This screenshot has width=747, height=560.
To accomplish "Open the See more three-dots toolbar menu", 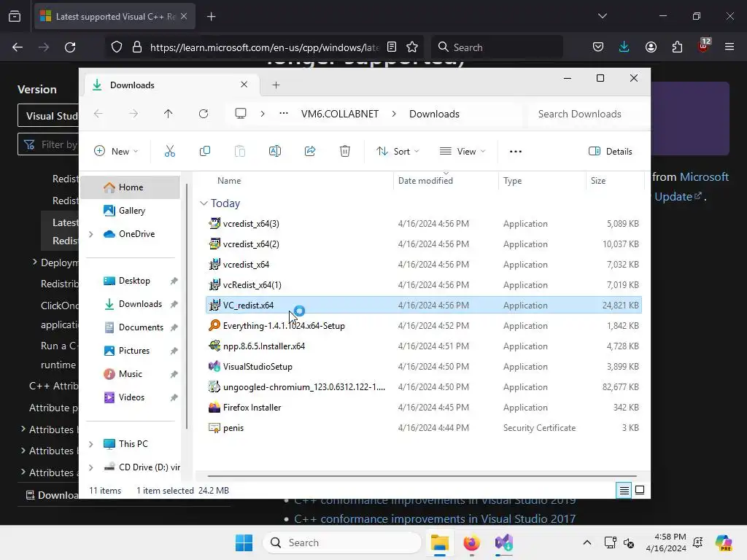I will 516,152.
